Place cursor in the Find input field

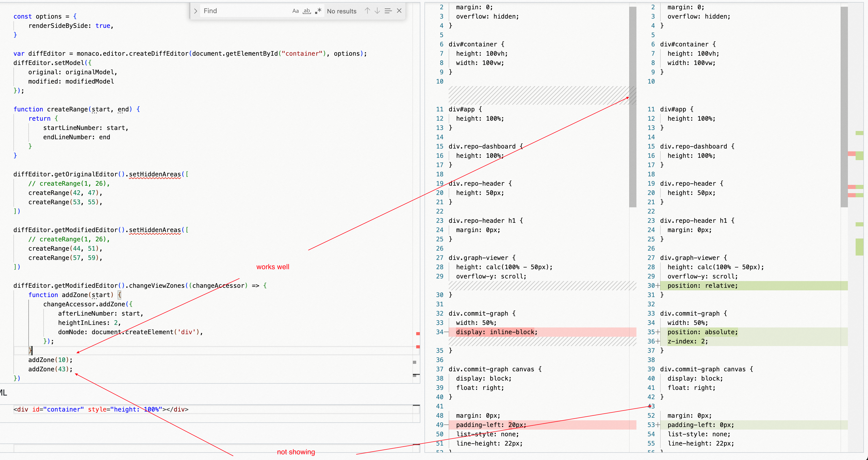[243, 11]
